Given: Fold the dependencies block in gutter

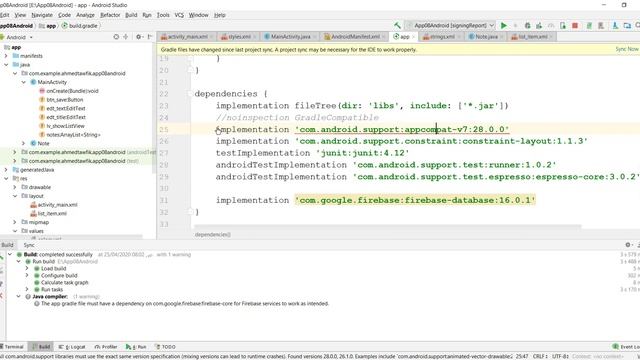Looking at the screenshot, I should [190, 94].
